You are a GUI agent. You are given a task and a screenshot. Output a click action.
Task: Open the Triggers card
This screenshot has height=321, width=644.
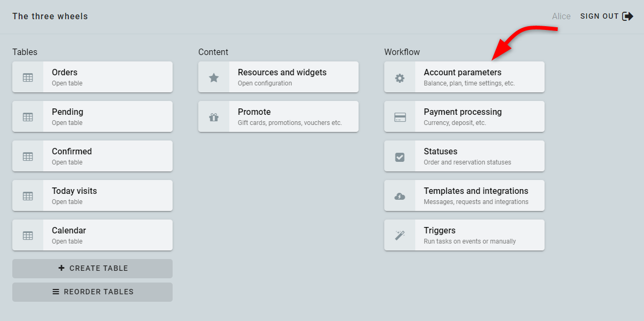point(464,235)
